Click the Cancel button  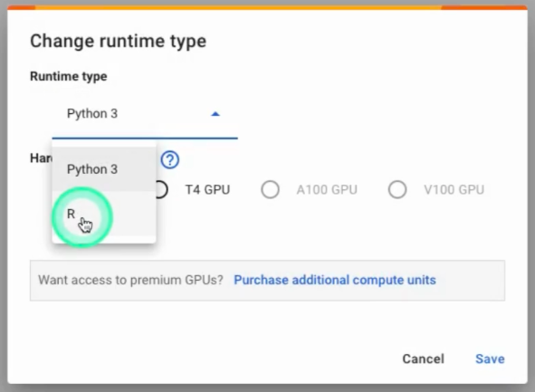pos(423,359)
